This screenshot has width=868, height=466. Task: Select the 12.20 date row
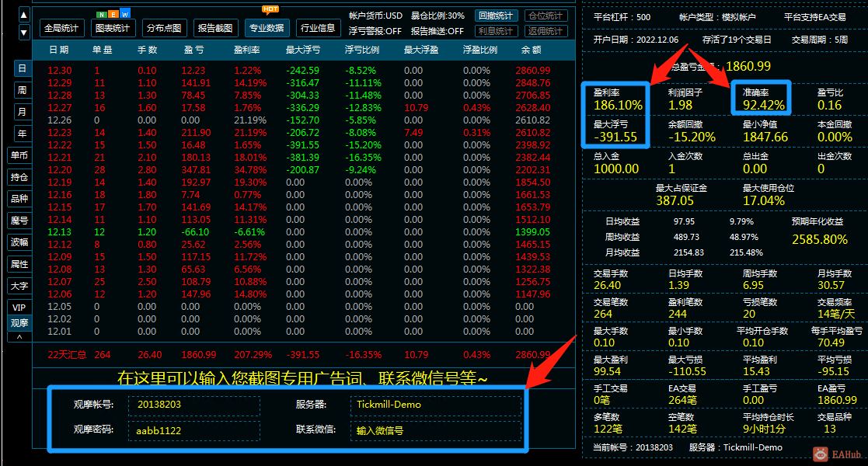click(x=303, y=170)
